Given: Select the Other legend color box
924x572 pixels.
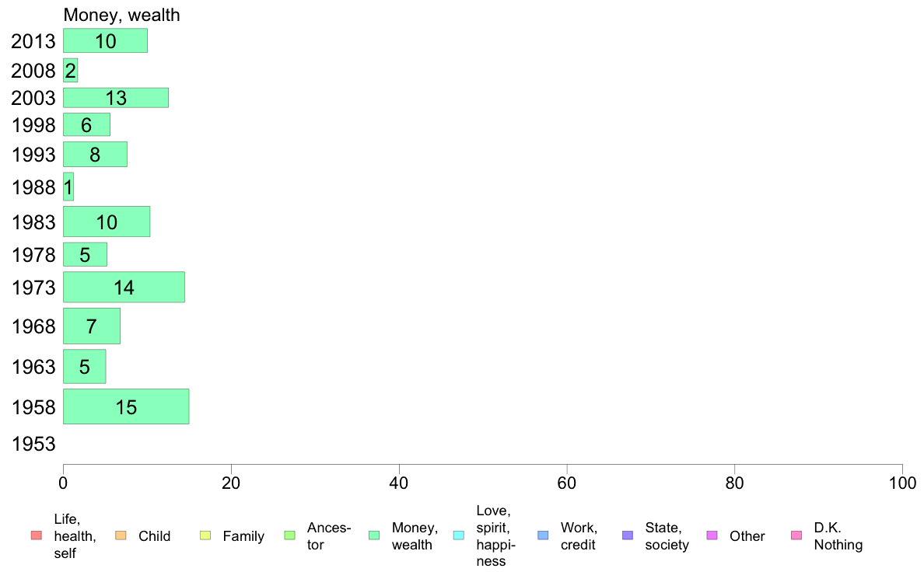Looking at the screenshot, I should pyautogui.click(x=712, y=535).
